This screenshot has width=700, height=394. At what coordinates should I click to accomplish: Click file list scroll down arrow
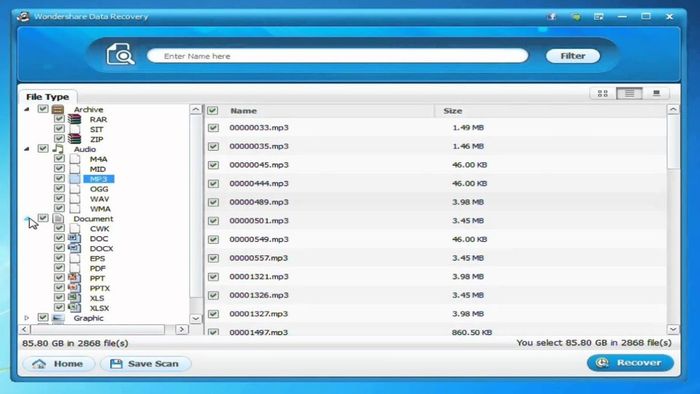673,329
